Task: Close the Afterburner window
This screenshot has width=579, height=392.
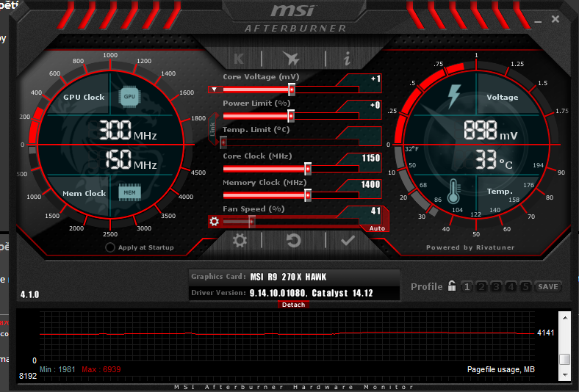Action: (x=555, y=19)
